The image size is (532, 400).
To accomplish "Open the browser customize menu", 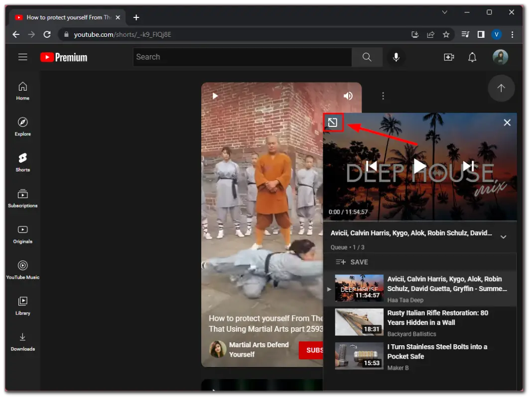I will pos(512,34).
